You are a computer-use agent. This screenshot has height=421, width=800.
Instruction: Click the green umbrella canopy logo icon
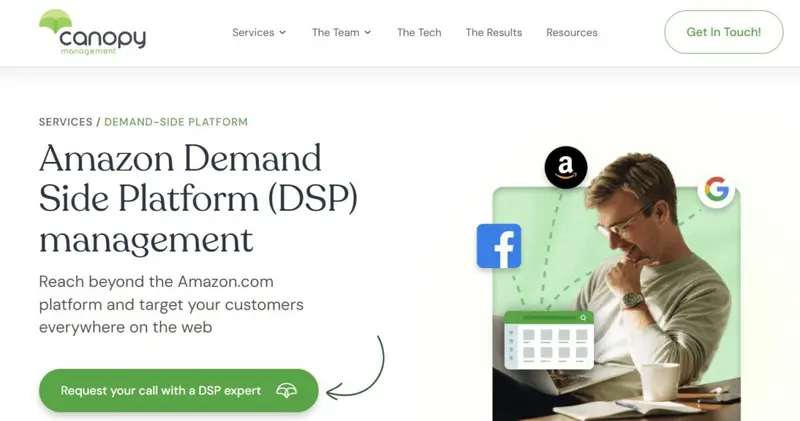coord(56,21)
